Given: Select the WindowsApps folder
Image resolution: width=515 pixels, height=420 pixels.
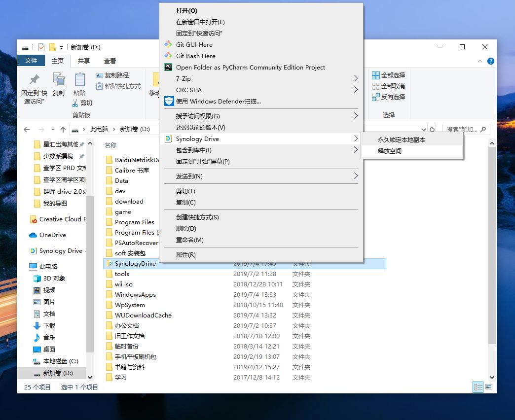Looking at the screenshot, I should [135, 295].
